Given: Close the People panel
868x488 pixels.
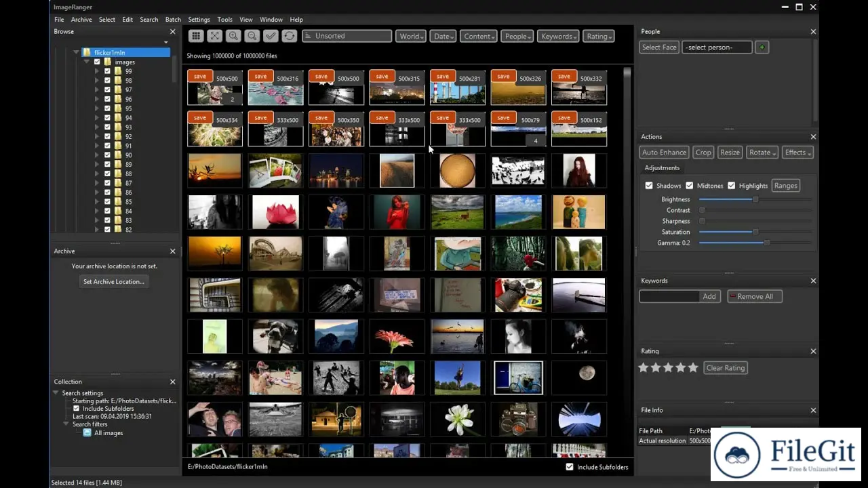Looking at the screenshot, I should pos(814,32).
